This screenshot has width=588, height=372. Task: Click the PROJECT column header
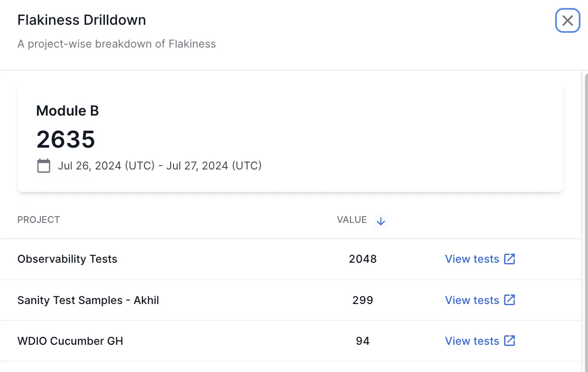pyautogui.click(x=39, y=220)
